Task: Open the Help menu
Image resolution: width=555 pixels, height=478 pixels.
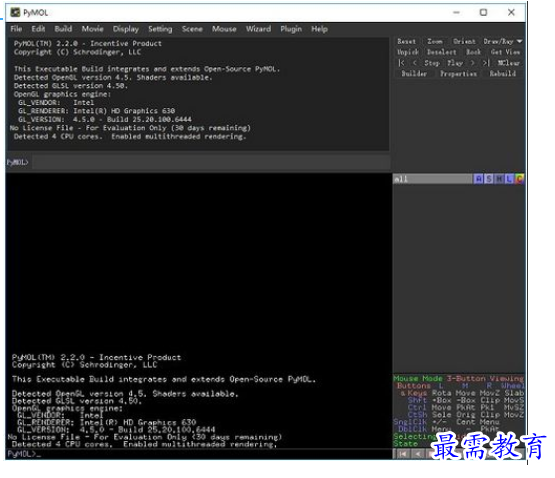Action: 319,29
